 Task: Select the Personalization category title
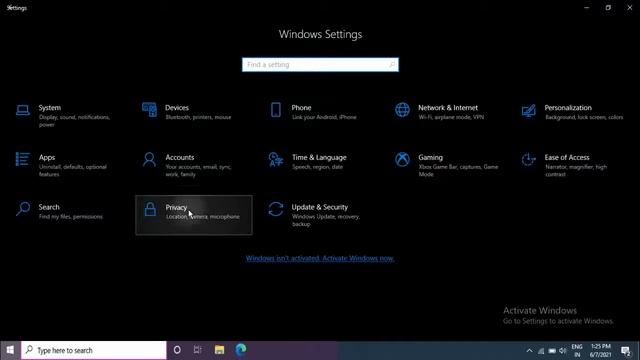click(x=568, y=108)
